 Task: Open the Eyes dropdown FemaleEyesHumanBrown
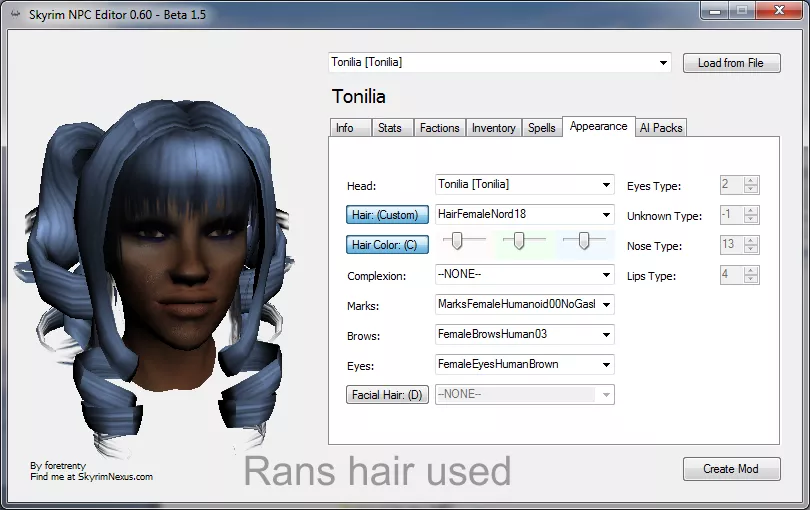(524, 364)
